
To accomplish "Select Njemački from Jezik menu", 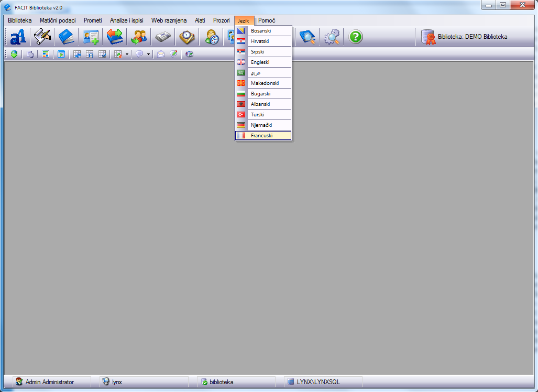I will point(261,125).
